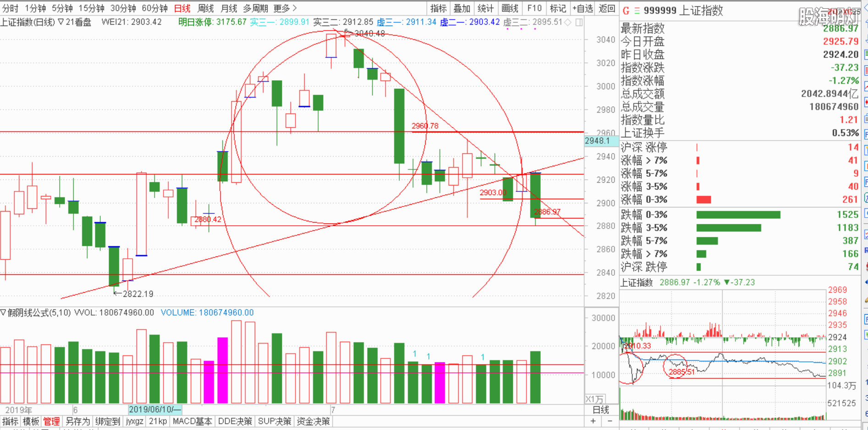This screenshot has height=430, width=868.
Task: Click the split-panel icon in indicator header
Action: 579,22
